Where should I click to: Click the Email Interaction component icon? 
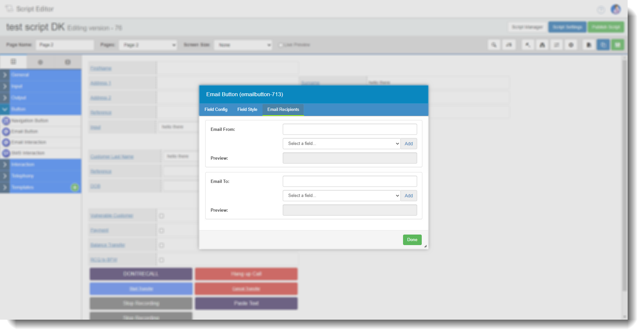pyautogui.click(x=6, y=142)
